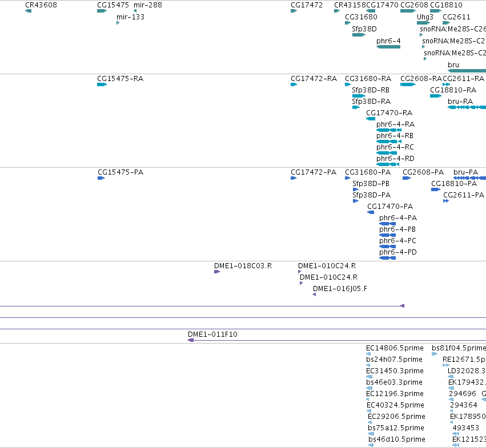Open clone end DME1-018C03.R
The width and height of the screenshot is (486, 448).
click(x=243, y=266)
